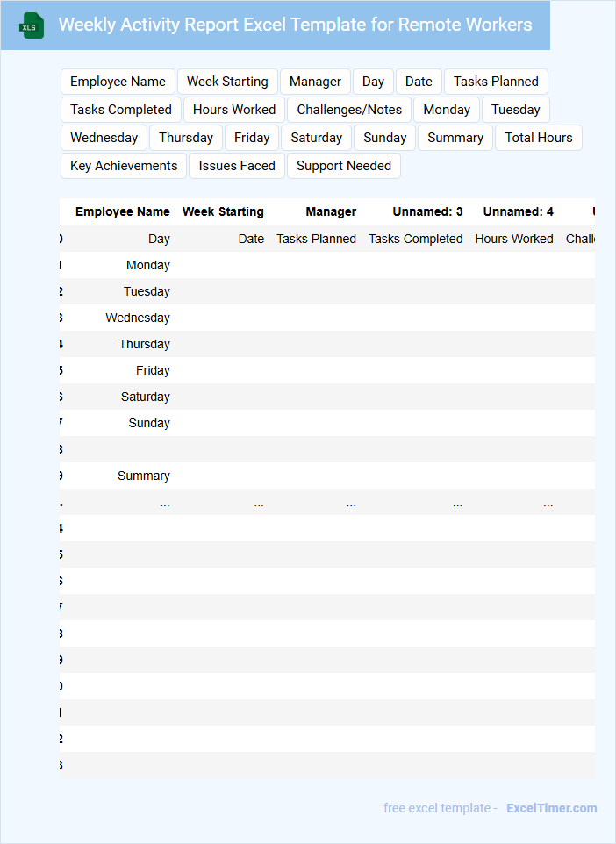The image size is (616, 844).
Task: Select the Total Hours tag
Action: point(539,138)
